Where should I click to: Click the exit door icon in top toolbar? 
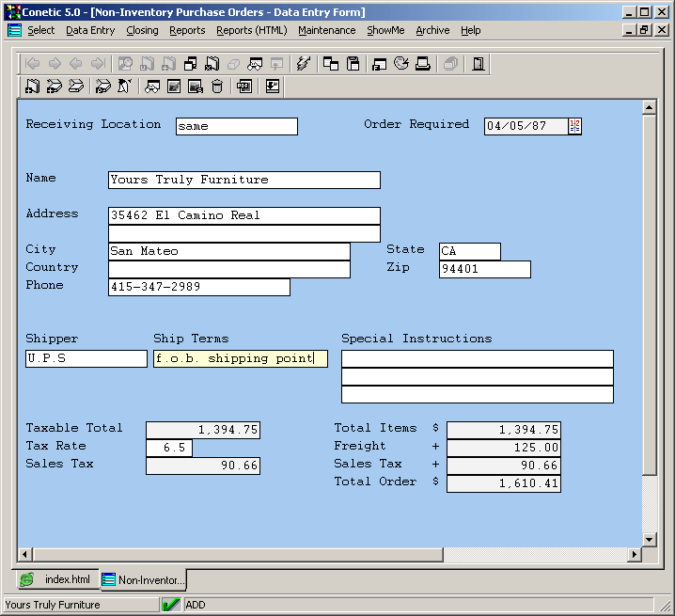pos(479,64)
